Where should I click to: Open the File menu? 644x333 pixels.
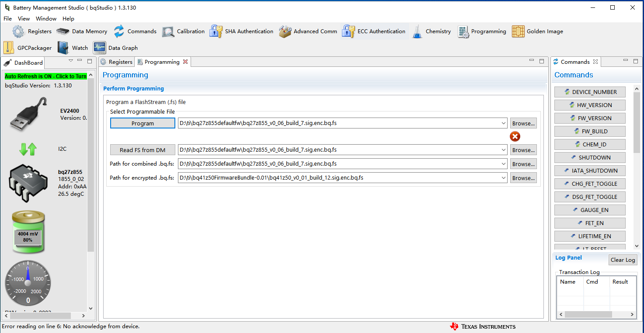(x=8, y=19)
